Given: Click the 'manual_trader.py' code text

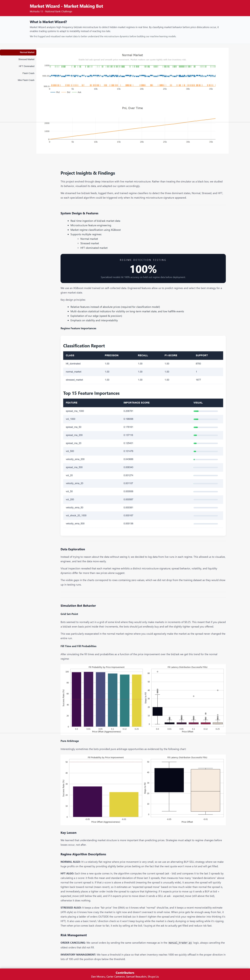Looking at the screenshot, I should tap(180, 943).
